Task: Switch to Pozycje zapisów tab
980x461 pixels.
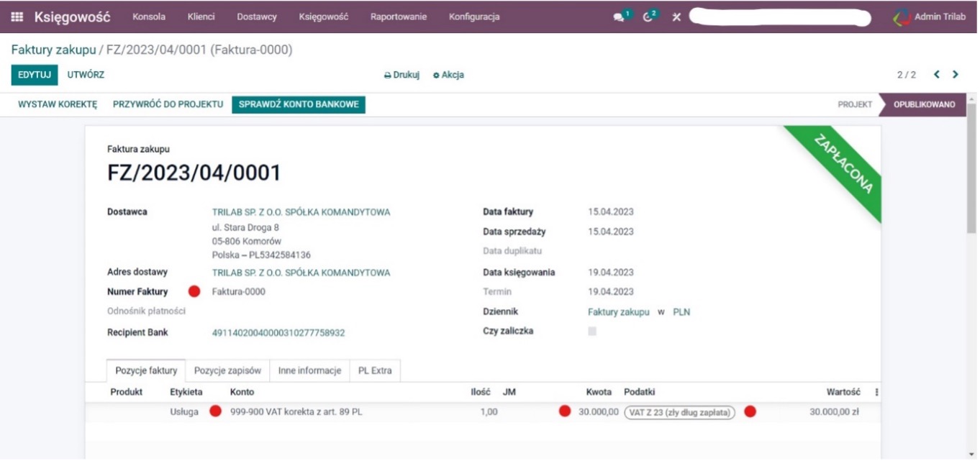Action: tap(227, 370)
